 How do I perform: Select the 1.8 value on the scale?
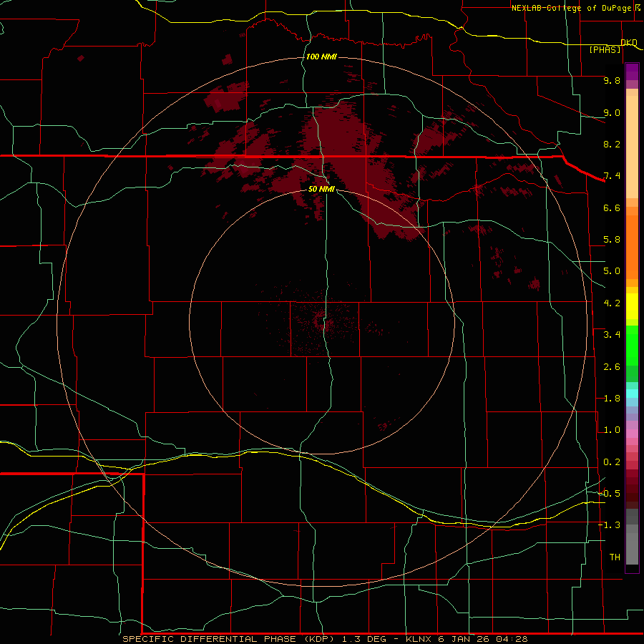click(x=612, y=399)
